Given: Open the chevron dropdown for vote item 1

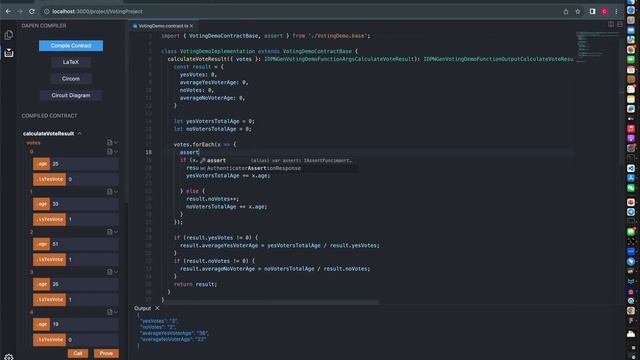Looking at the screenshot, I should click(x=116, y=191).
